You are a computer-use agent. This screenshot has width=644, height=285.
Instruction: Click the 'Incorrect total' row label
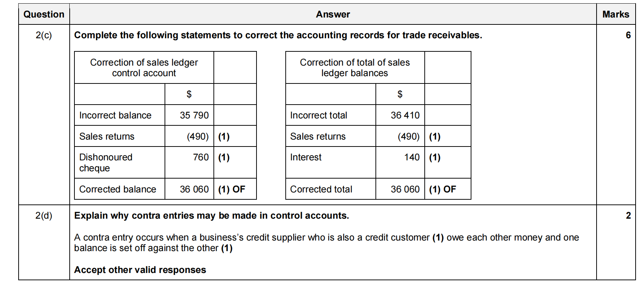point(319,116)
